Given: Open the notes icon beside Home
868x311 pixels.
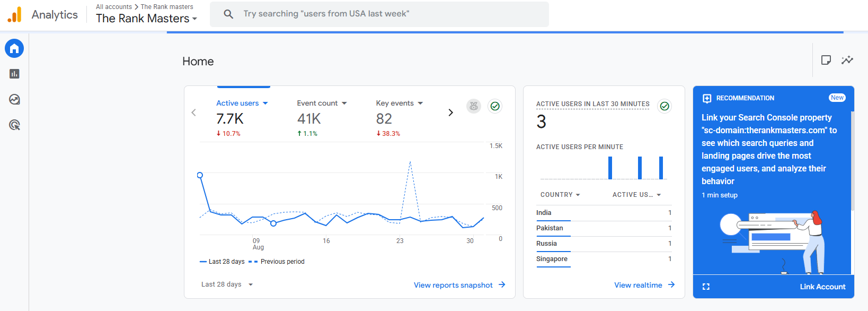Looking at the screenshot, I should (826, 60).
